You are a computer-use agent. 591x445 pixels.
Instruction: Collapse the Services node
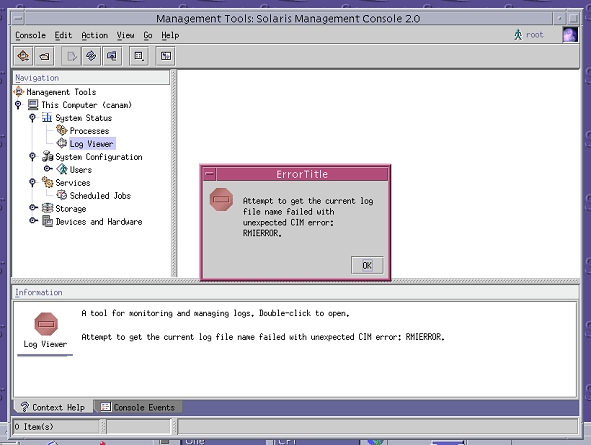[x=32, y=182]
